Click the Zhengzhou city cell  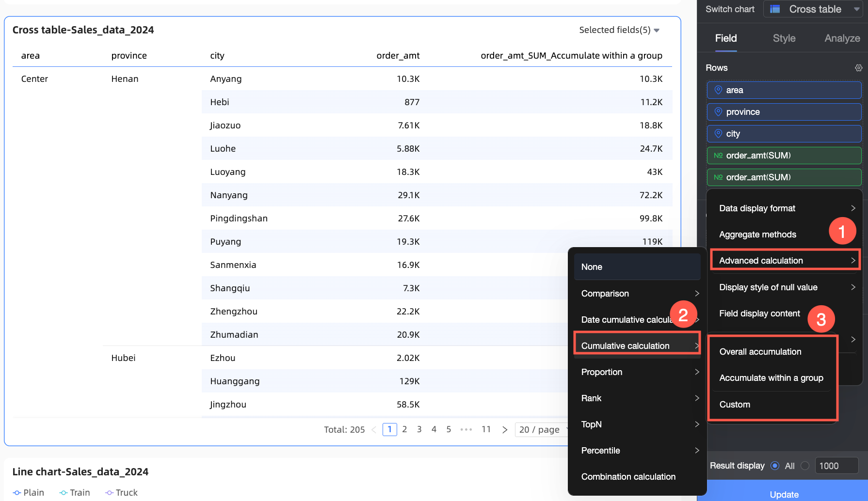pyautogui.click(x=234, y=312)
